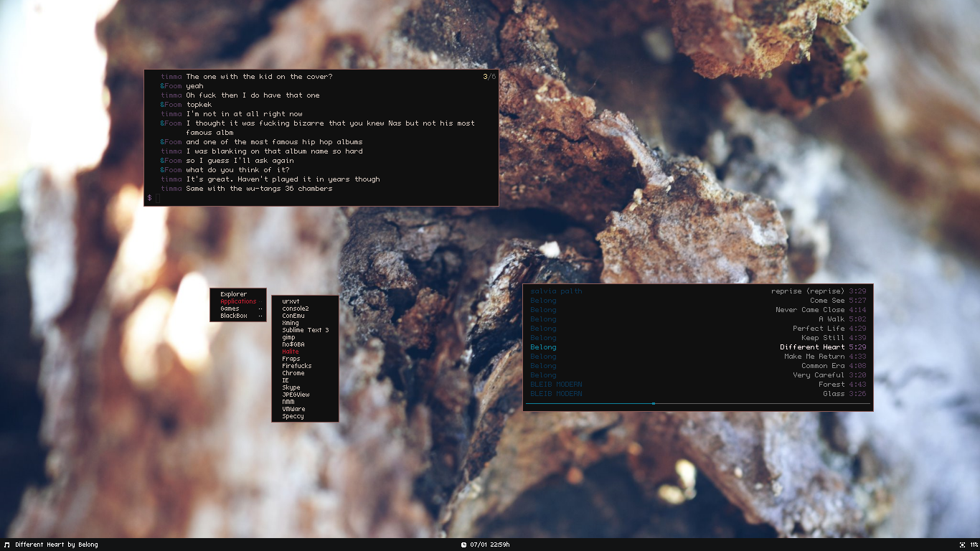The width and height of the screenshot is (980, 551).
Task: Select the highlighted Halite entry
Action: 291,352
